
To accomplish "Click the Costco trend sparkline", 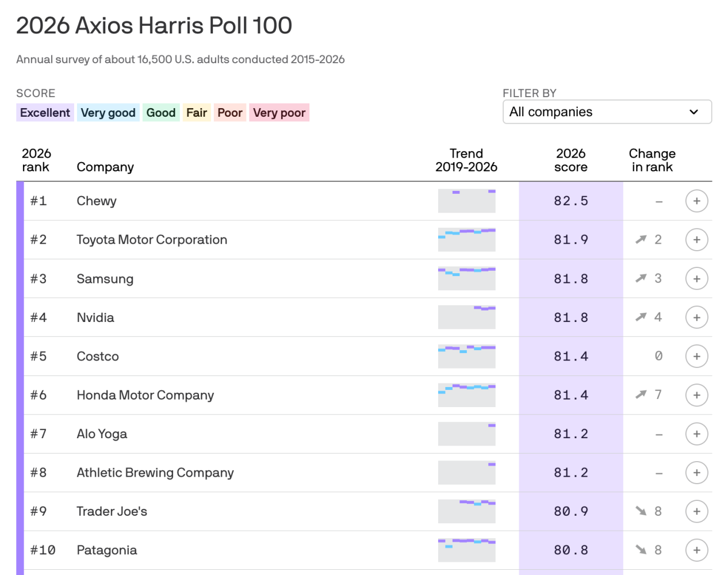I will click(466, 356).
